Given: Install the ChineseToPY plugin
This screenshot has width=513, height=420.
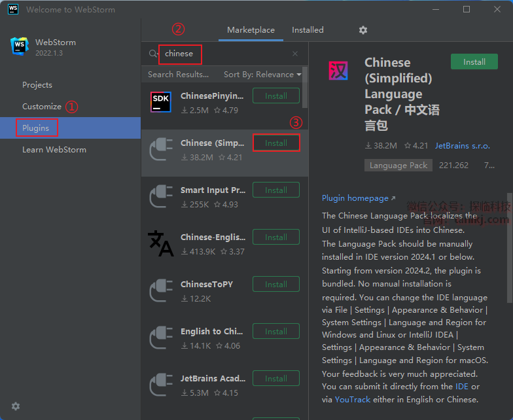Looking at the screenshot, I should tap(276, 284).
